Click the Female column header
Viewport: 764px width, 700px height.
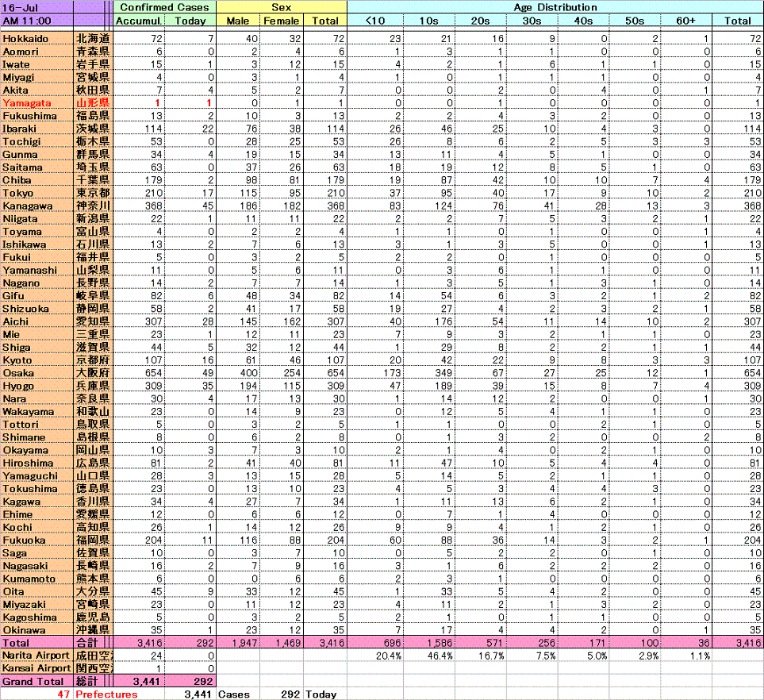(282, 20)
